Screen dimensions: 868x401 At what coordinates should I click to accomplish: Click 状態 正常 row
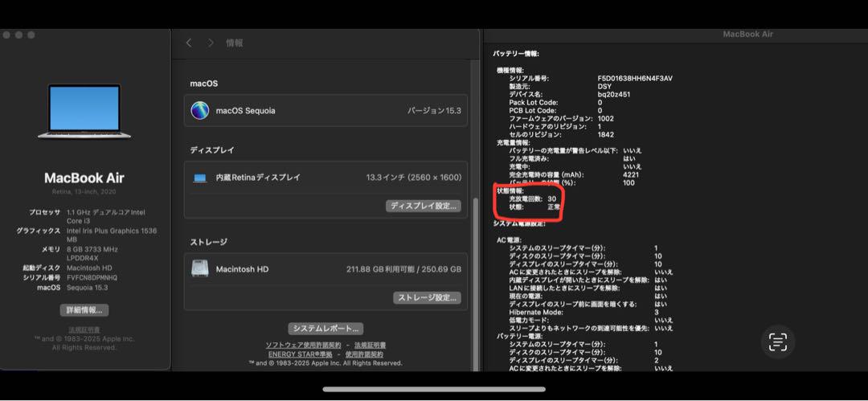(534, 207)
